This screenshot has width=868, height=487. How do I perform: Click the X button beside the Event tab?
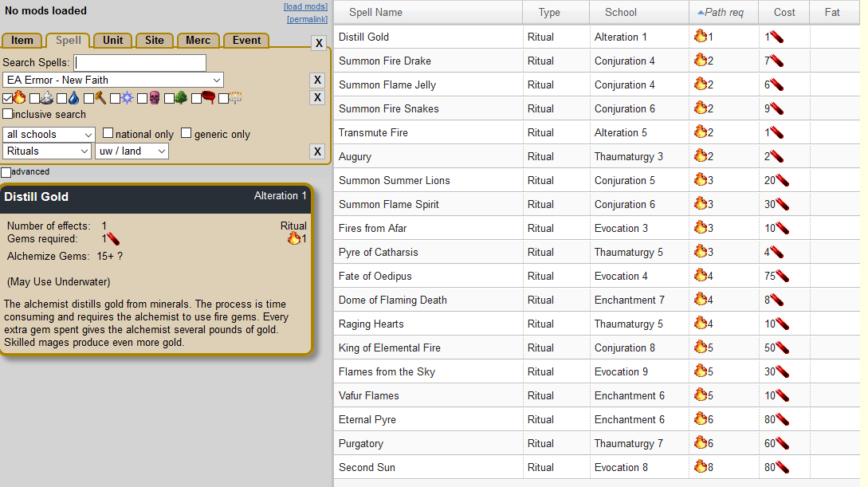click(x=319, y=43)
